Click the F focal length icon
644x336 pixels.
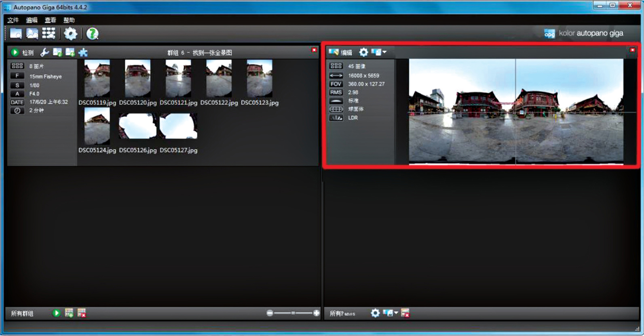pyautogui.click(x=17, y=76)
